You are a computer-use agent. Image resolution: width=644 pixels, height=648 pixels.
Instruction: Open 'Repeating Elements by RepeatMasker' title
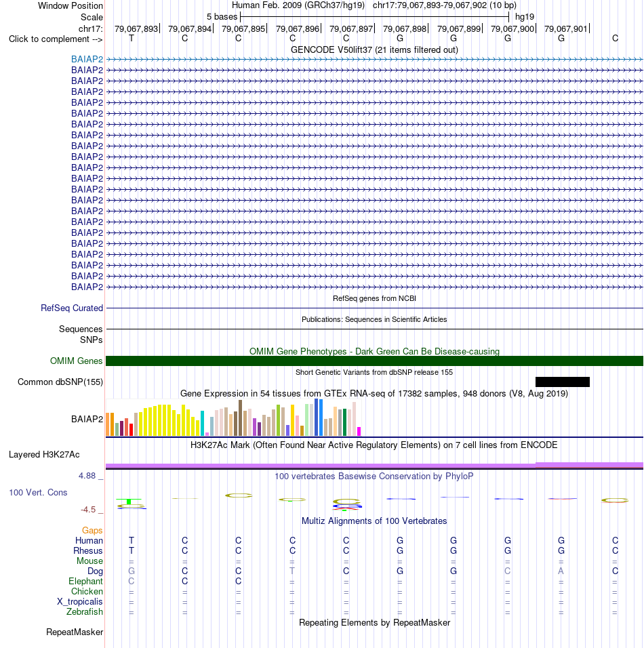(374, 623)
